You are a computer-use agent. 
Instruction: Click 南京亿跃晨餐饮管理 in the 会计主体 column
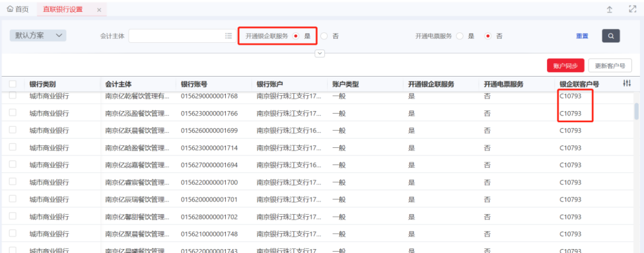[137, 131]
